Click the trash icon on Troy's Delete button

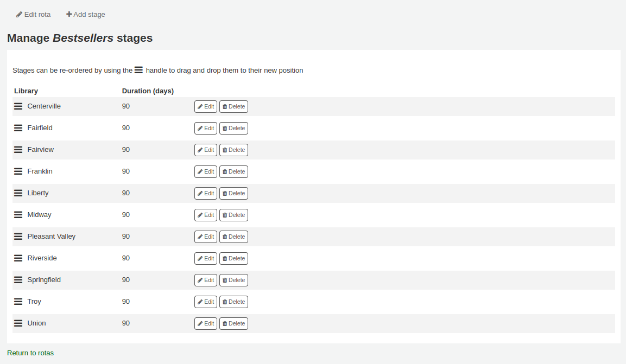(x=224, y=302)
